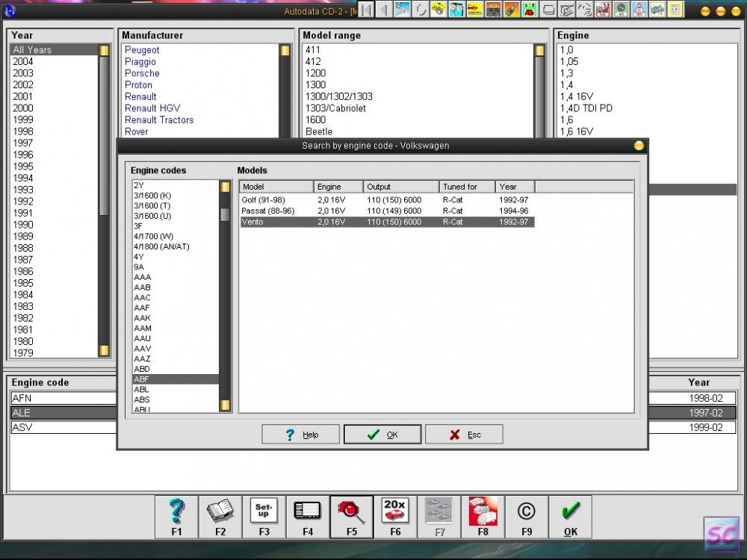
Task: Select year 2004 in Year list
Action: pyautogui.click(x=54, y=62)
